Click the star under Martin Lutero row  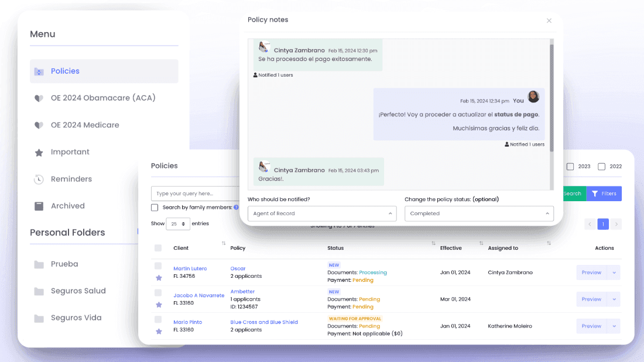pyautogui.click(x=159, y=278)
